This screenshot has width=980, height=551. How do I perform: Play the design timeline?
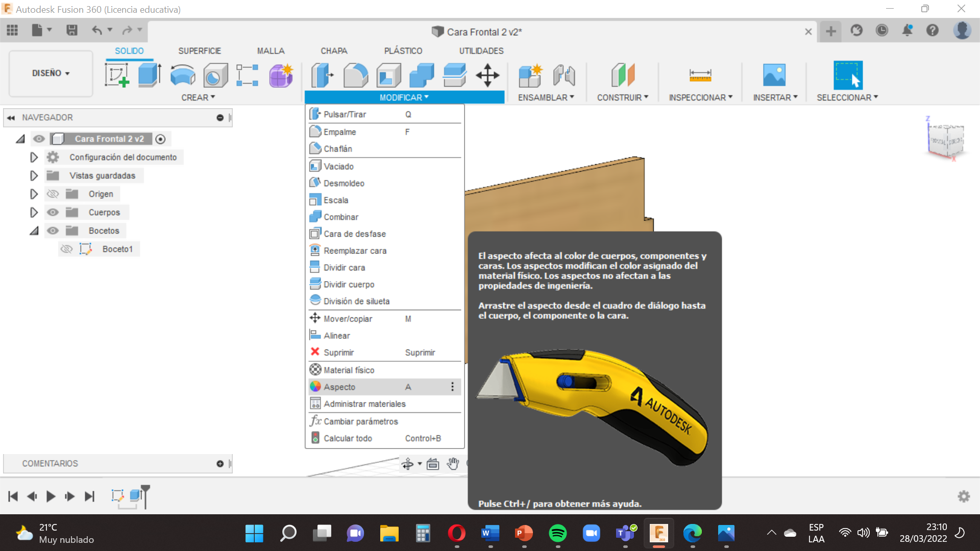[x=51, y=496]
